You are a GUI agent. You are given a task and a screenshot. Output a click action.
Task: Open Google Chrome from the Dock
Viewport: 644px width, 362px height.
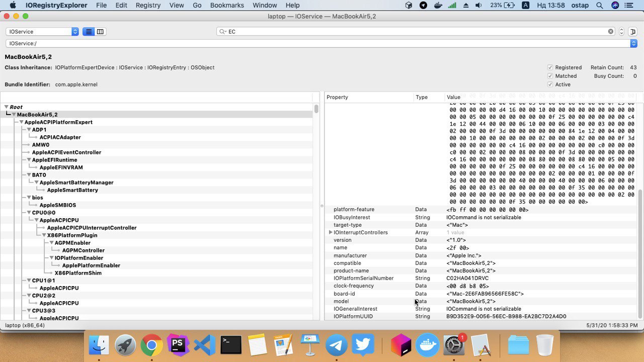click(151, 345)
